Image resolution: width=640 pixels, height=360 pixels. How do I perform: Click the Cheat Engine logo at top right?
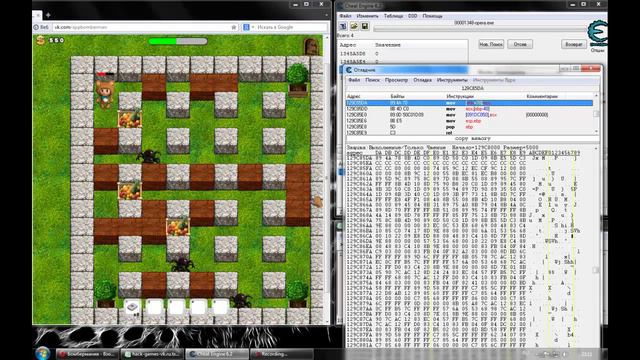[597, 33]
